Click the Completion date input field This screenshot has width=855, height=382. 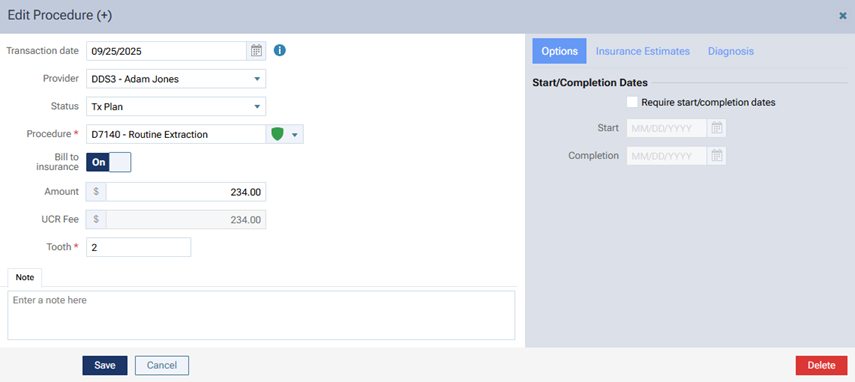(667, 156)
